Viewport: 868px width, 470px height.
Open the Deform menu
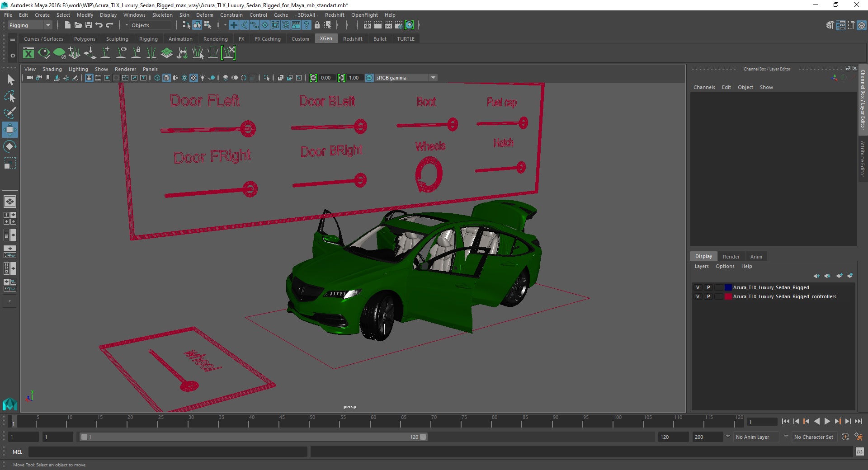204,15
